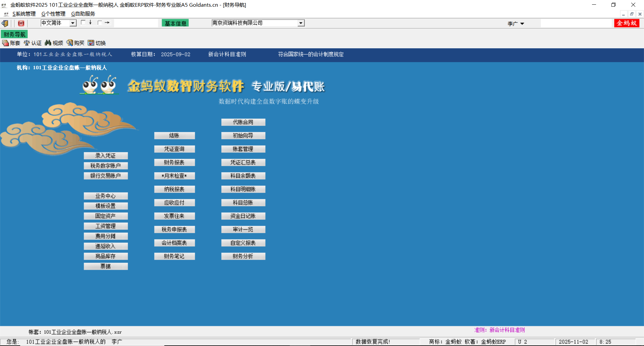644x346 pixels.
Task: Toggle the checkbox beside the down arrow
Action: pos(83,22)
